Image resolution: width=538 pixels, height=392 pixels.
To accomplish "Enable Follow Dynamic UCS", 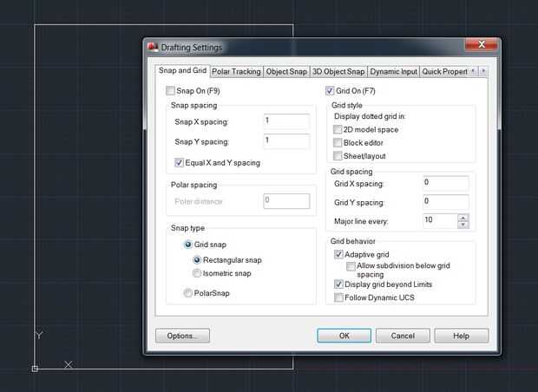I will (338, 297).
